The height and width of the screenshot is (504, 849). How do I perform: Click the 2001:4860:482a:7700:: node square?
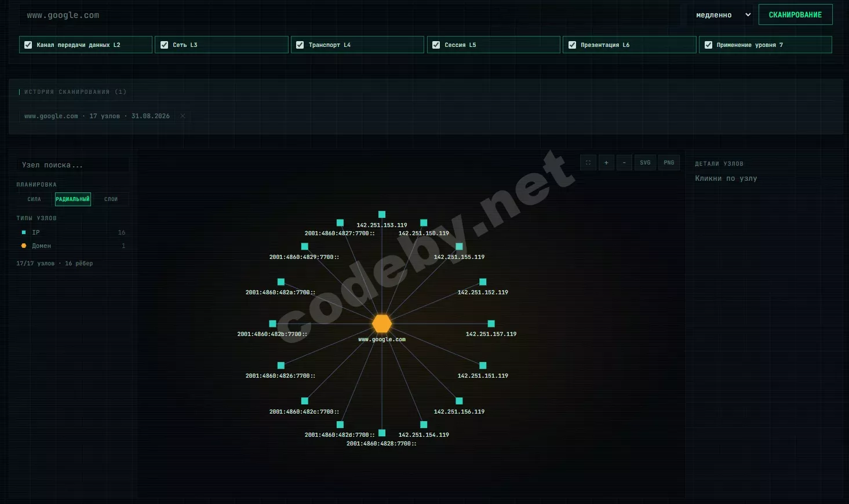tap(281, 282)
